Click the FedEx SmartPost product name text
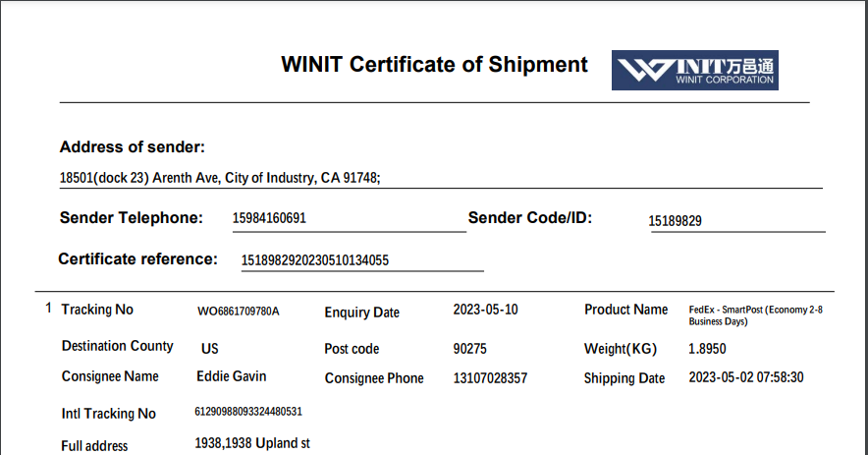The height and width of the screenshot is (455, 868). pos(755,315)
